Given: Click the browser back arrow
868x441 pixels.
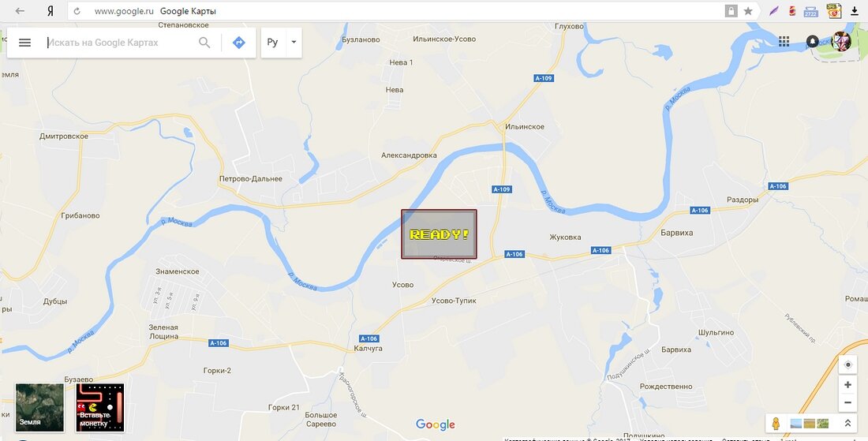Looking at the screenshot, I should click(x=20, y=11).
